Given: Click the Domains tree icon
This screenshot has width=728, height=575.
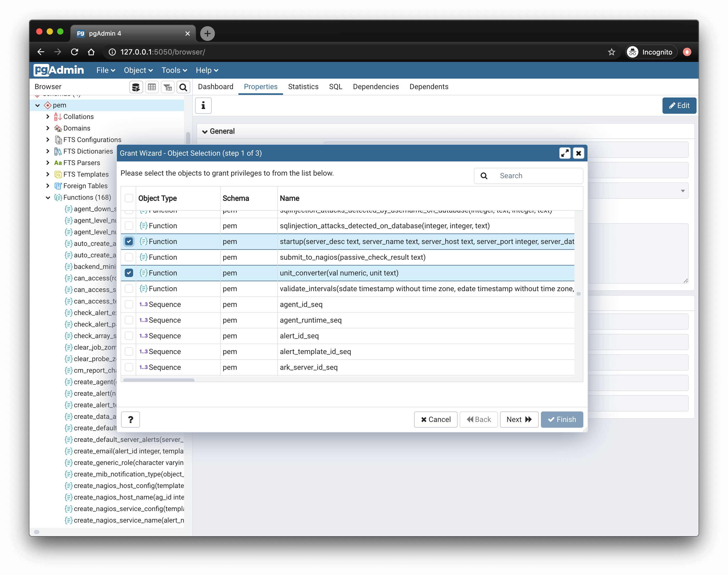Looking at the screenshot, I should pyautogui.click(x=58, y=128).
